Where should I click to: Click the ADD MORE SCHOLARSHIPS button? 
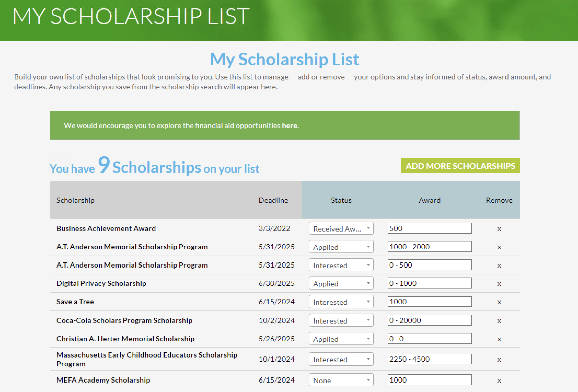click(x=460, y=165)
